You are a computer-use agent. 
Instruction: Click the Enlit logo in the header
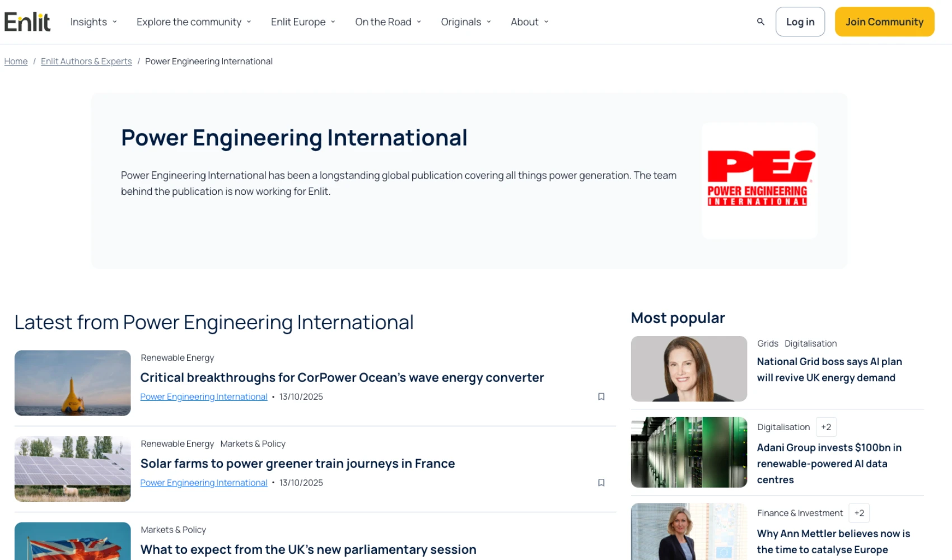(x=27, y=21)
